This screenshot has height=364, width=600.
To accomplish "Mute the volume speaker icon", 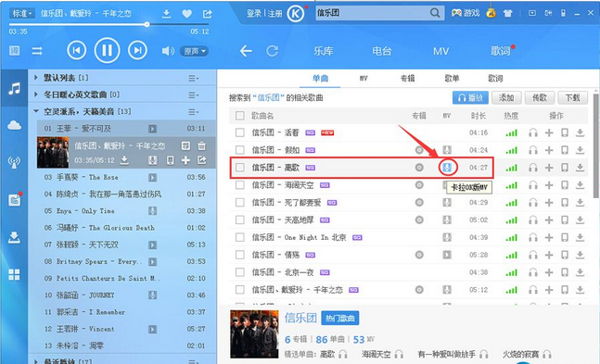I will pyautogui.click(x=168, y=51).
